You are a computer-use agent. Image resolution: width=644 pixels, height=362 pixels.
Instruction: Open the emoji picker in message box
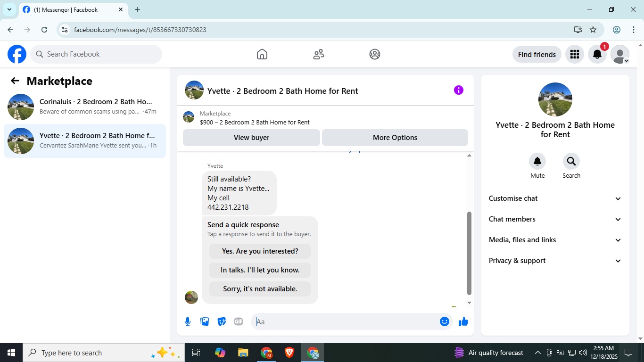(444, 321)
